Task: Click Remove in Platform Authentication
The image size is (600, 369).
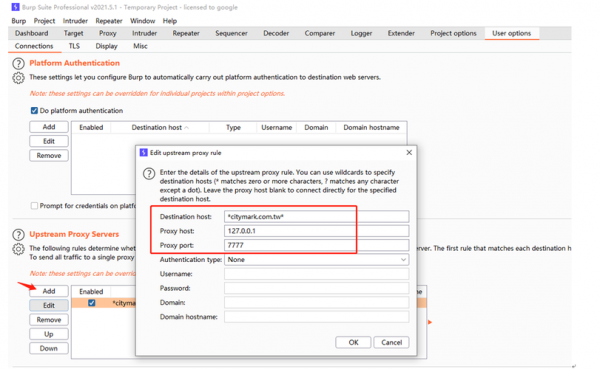Action: coord(49,155)
